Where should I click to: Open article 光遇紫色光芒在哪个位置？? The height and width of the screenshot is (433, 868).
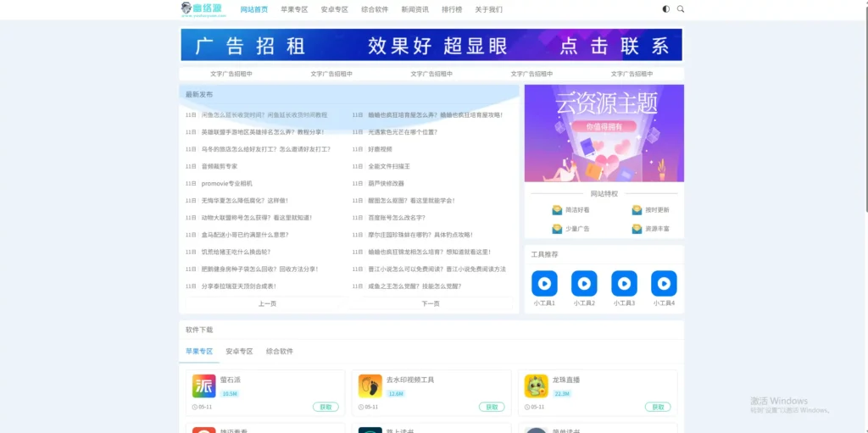403,132
